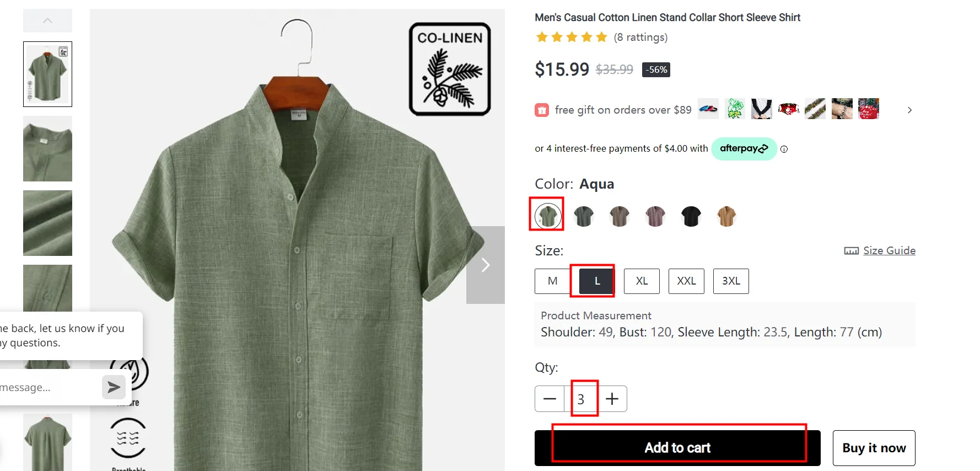The width and height of the screenshot is (980, 471).
Task: Click the red free gift icon
Action: point(542,110)
